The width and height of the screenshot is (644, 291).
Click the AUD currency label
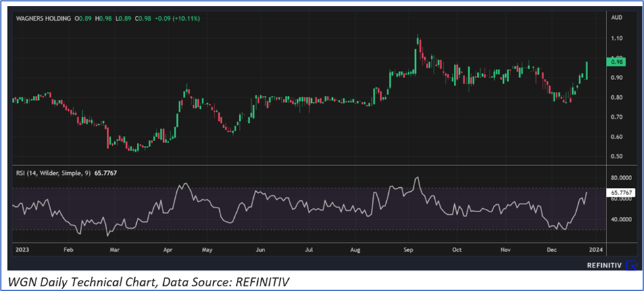point(616,19)
